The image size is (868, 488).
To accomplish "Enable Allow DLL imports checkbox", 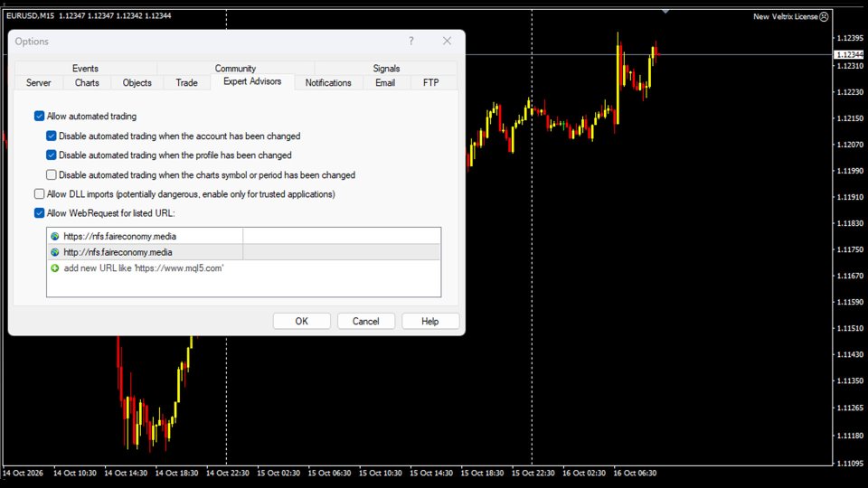I will 39,194.
